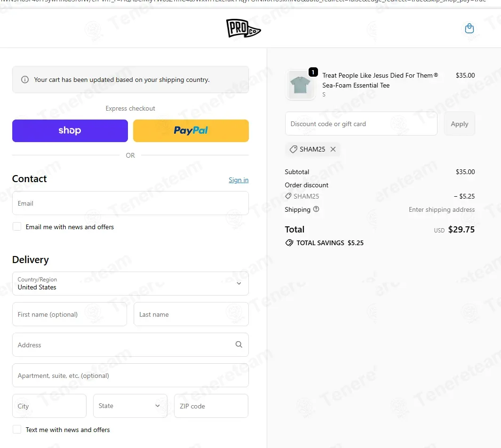Image resolution: width=501 pixels, height=448 pixels.
Task: Remove the SHAM25 discount code tag
Action: tap(333, 149)
